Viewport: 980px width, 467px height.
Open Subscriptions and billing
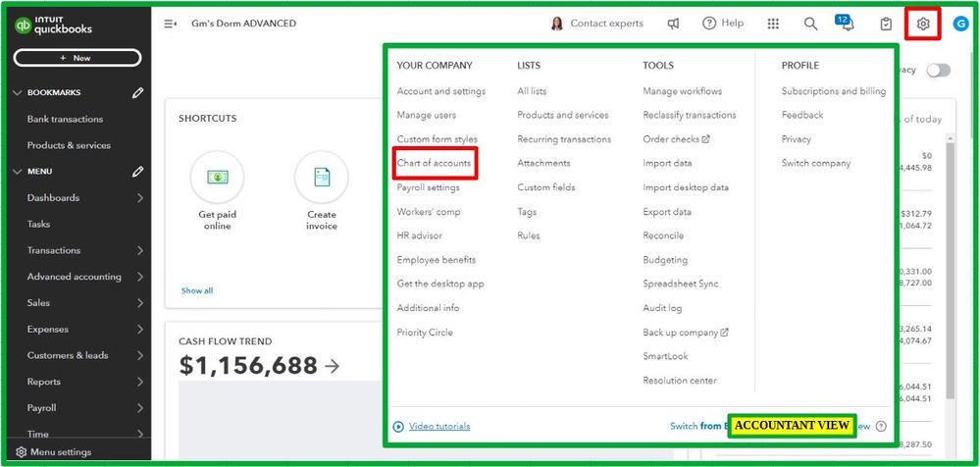coord(833,91)
